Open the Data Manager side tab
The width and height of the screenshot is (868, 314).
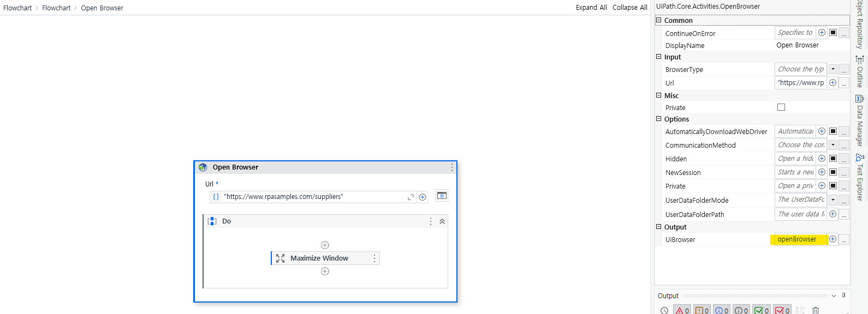(x=860, y=120)
